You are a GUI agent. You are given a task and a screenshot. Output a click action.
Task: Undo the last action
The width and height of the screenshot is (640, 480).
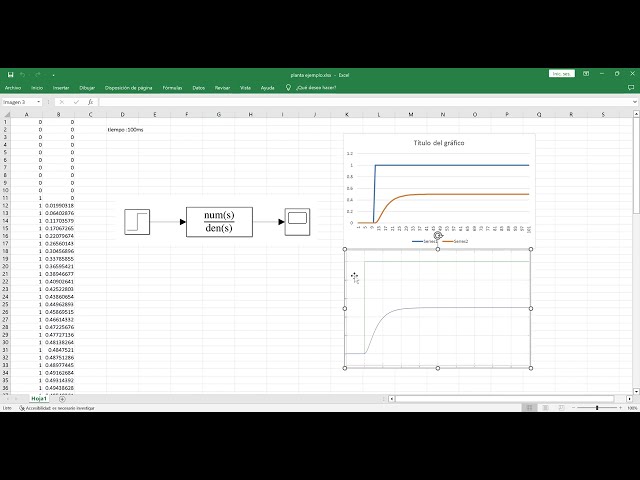click(23, 75)
